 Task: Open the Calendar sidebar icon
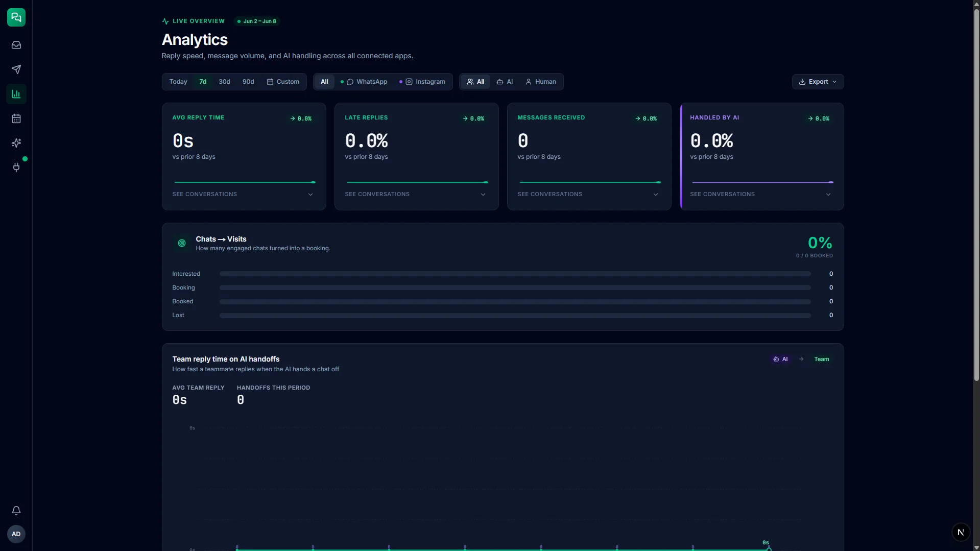[16, 118]
